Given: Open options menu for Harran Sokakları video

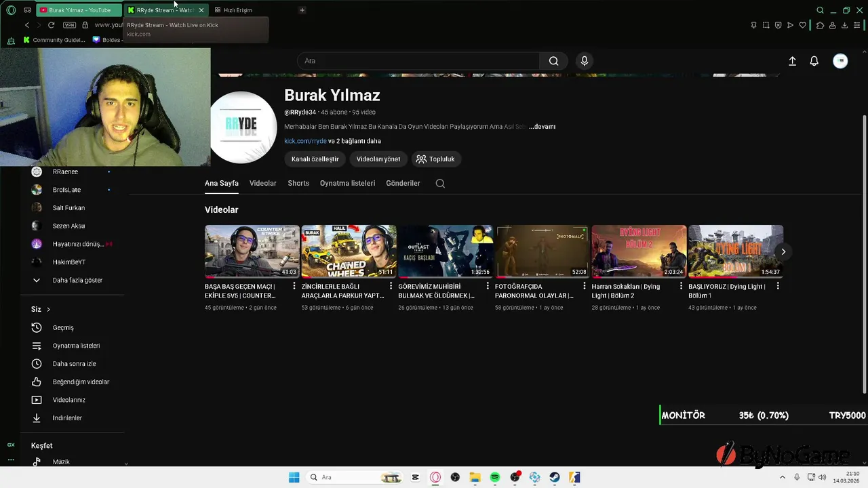Looking at the screenshot, I should tap(681, 286).
